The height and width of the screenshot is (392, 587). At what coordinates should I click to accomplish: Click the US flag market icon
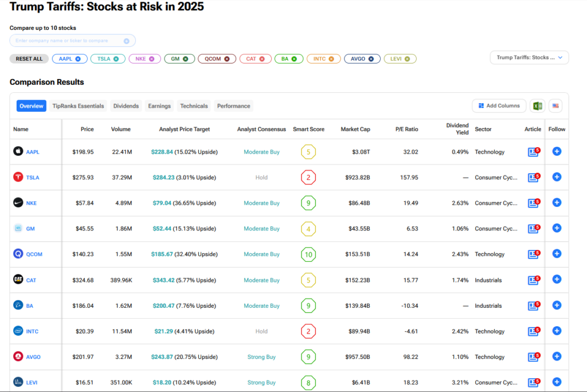[x=555, y=106]
